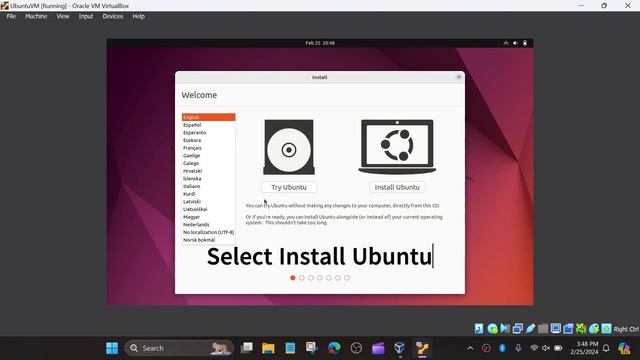640x360 pixels.
Task: Click the hard disk activity indicator icon
Action: [x=479, y=328]
